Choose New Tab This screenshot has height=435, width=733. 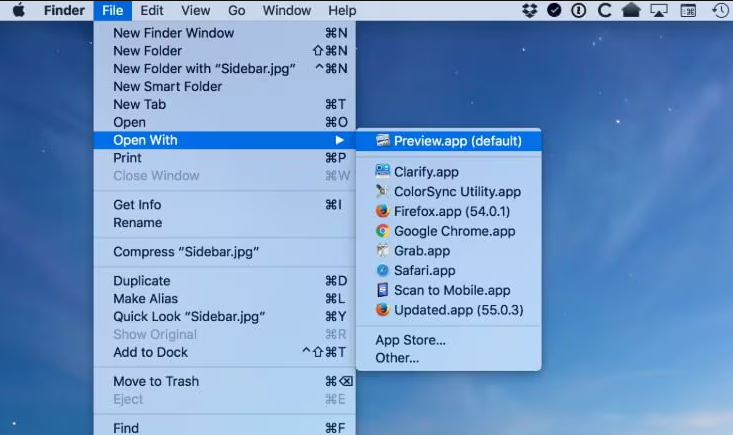click(224, 104)
